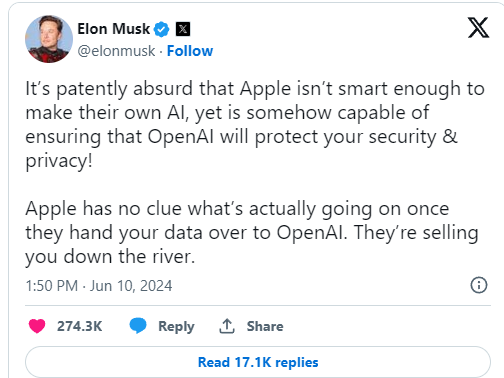The image size is (504, 378).
Task: Follow the @elonmusk account
Action: [190, 51]
